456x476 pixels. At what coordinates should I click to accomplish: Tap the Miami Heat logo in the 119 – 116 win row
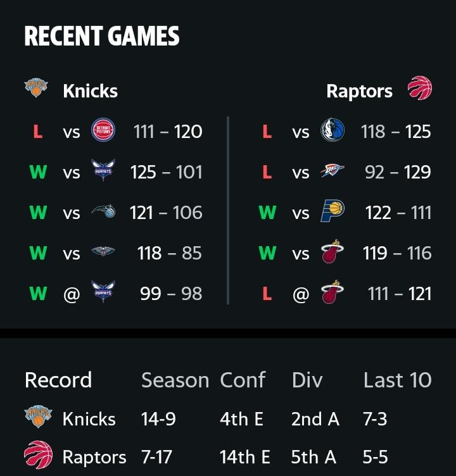click(x=332, y=251)
